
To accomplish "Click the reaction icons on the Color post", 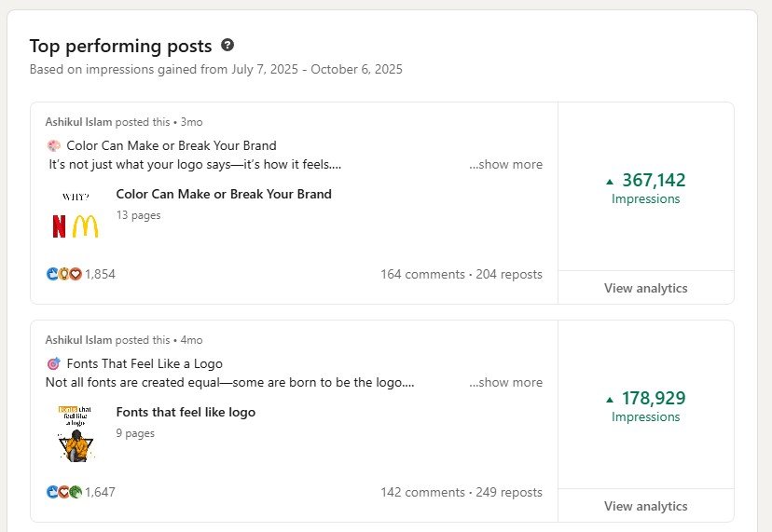I will pos(63,274).
